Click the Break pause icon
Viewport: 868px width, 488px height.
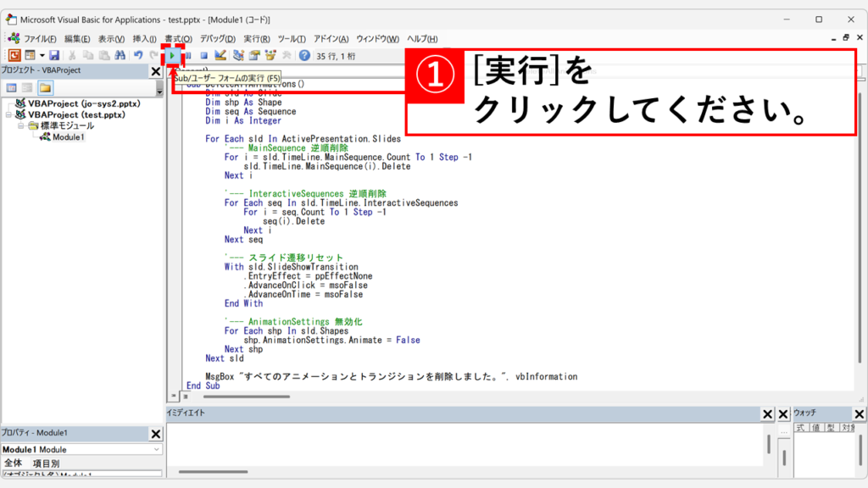pyautogui.click(x=188, y=55)
